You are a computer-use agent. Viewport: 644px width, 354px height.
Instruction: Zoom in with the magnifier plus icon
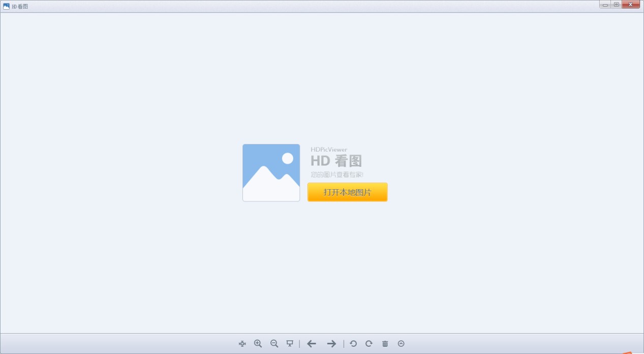coord(258,344)
